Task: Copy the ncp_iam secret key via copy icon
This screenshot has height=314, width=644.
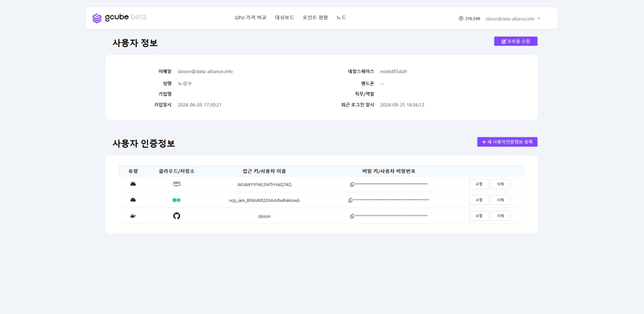Action: (x=350, y=200)
